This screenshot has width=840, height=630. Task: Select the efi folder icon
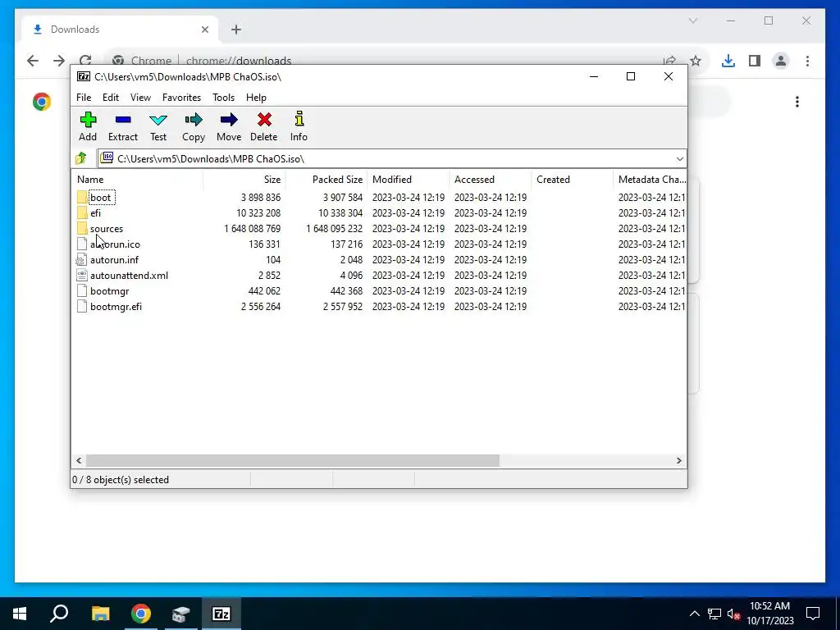point(81,212)
